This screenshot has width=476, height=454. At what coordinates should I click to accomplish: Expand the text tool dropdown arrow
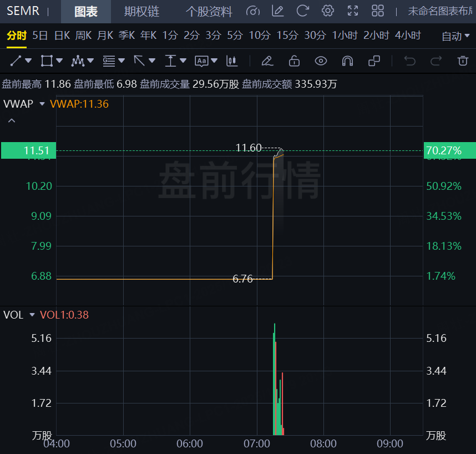(x=214, y=60)
